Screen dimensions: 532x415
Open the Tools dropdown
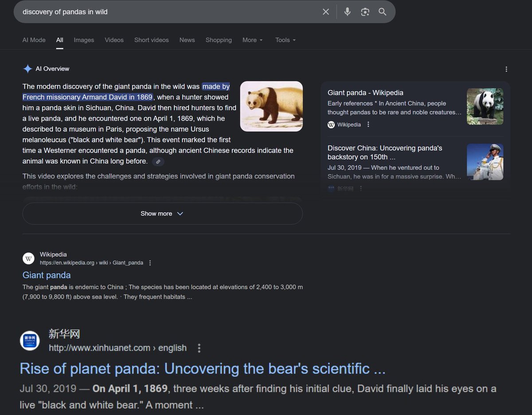pyautogui.click(x=286, y=40)
